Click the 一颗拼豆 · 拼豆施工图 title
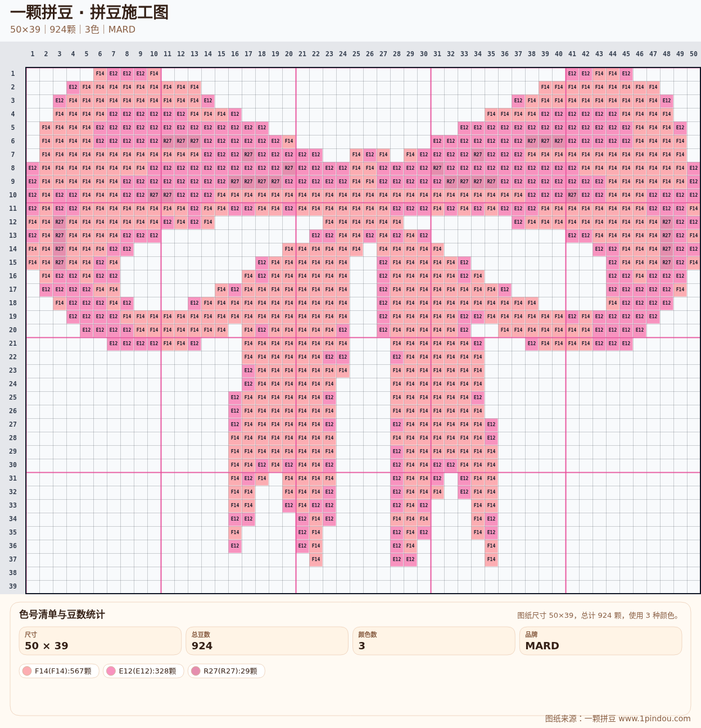This screenshot has width=701, height=728. (x=89, y=12)
